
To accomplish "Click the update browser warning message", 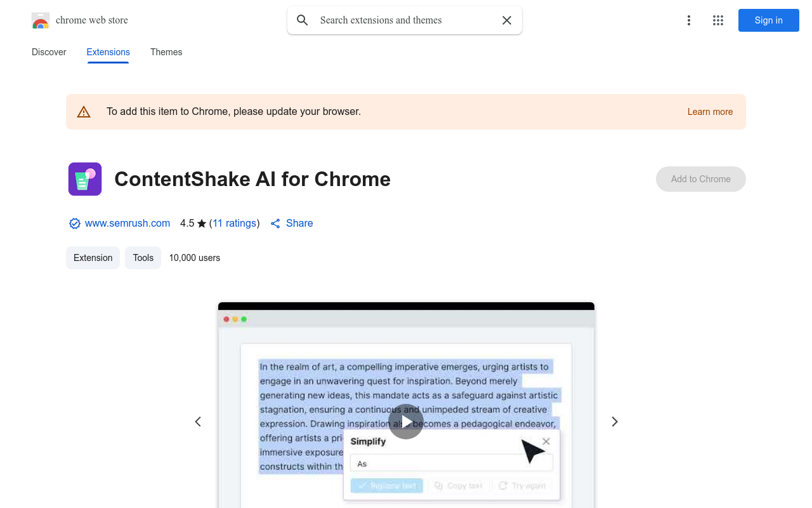I will (x=233, y=112).
